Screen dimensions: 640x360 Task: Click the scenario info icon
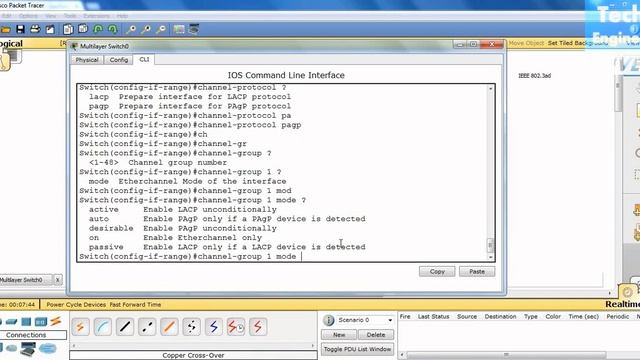(x=329, y=320)
